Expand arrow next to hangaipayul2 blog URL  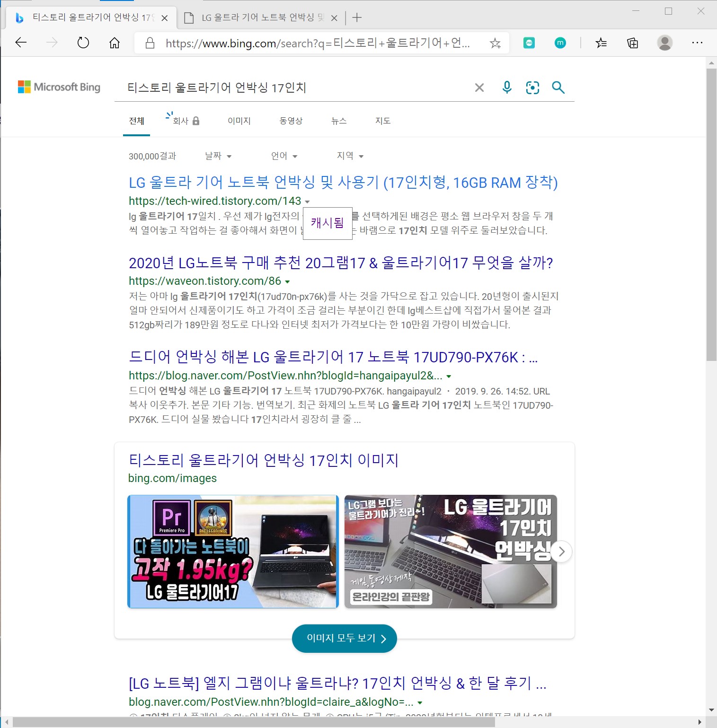(x=449, y=377)
